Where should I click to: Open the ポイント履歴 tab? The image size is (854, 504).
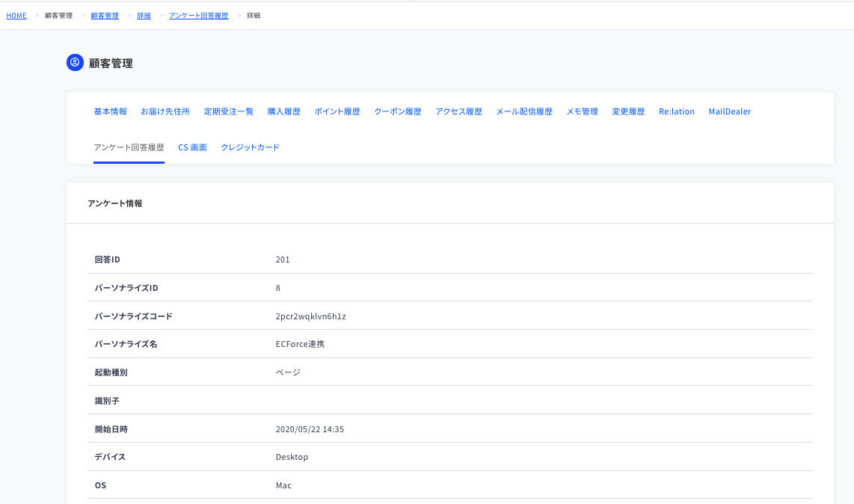pos(337,111)
